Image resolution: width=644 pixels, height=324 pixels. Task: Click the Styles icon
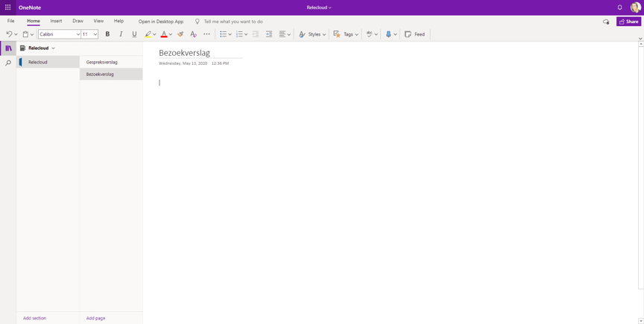pyautogui.click(x=302, y=34)
